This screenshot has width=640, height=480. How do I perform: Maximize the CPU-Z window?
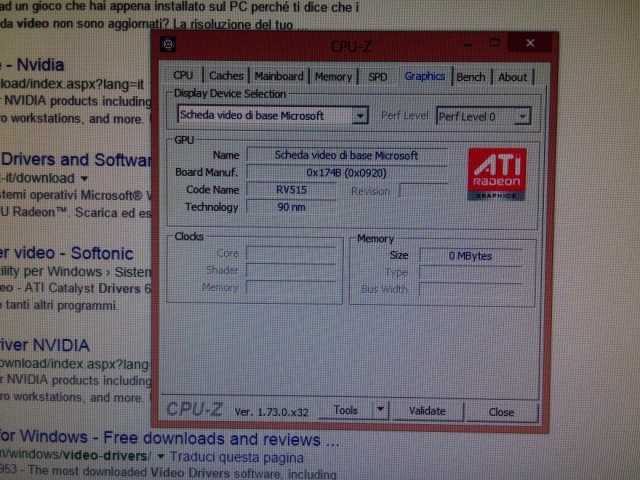[x=494, y=42]
